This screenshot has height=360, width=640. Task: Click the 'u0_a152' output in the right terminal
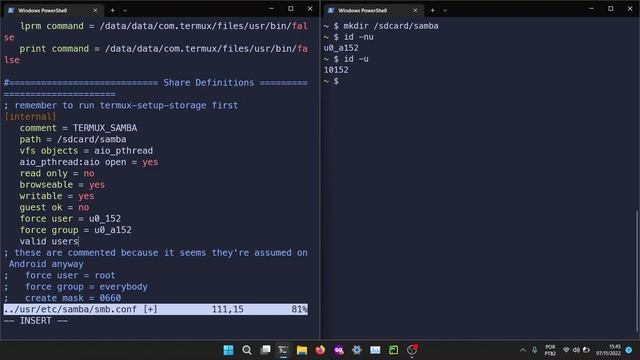click(x=341, y=48)
